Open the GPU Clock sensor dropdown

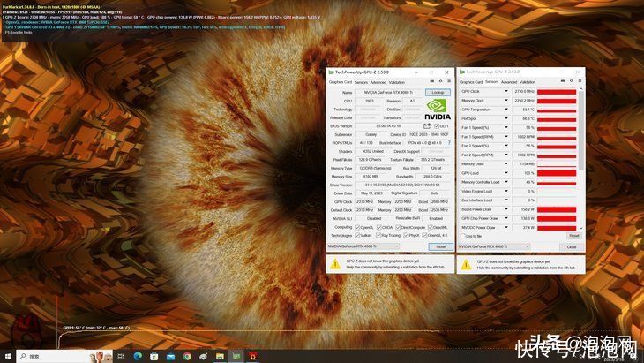(506, 91)
